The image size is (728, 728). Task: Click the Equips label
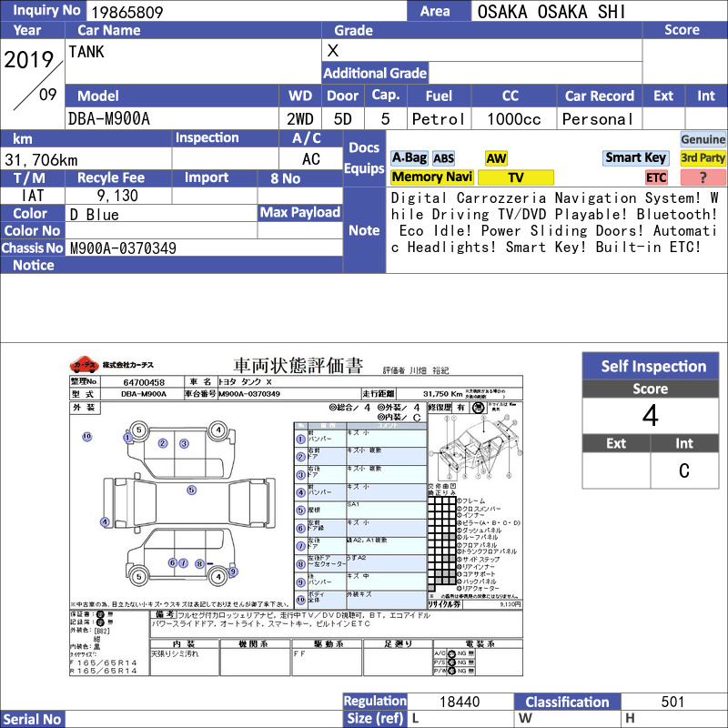[364, 168]
